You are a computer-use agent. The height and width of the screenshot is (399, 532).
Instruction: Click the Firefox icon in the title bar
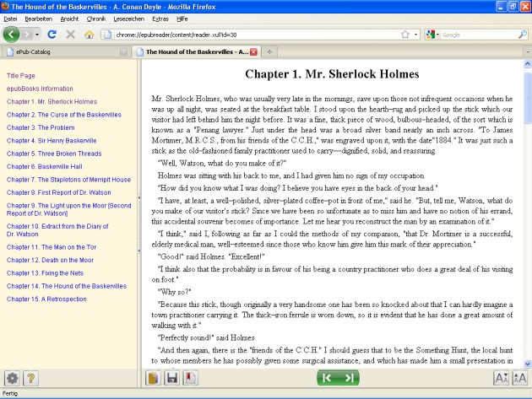tap(5, 7)
